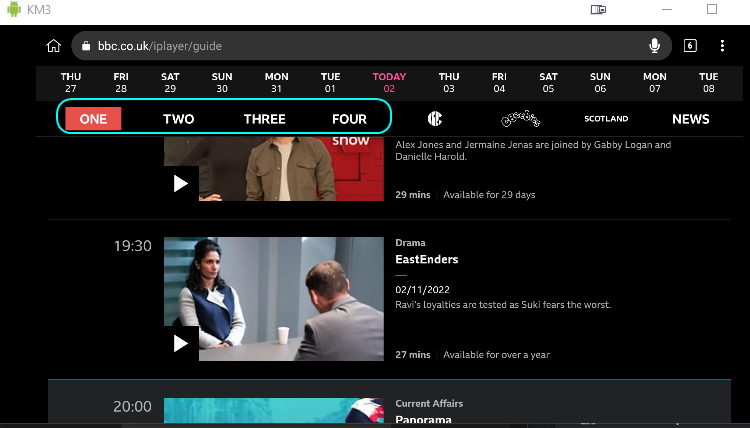
Task: Select SAT 05 in date bar
Action: pyautogui.click(x=549, y=82)
